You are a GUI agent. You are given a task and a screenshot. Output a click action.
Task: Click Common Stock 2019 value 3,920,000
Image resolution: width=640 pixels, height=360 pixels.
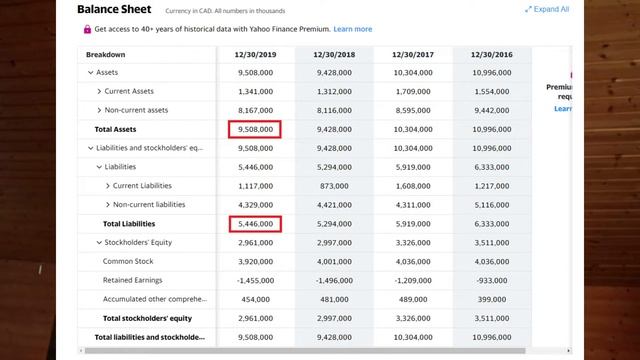coord(256,261)
